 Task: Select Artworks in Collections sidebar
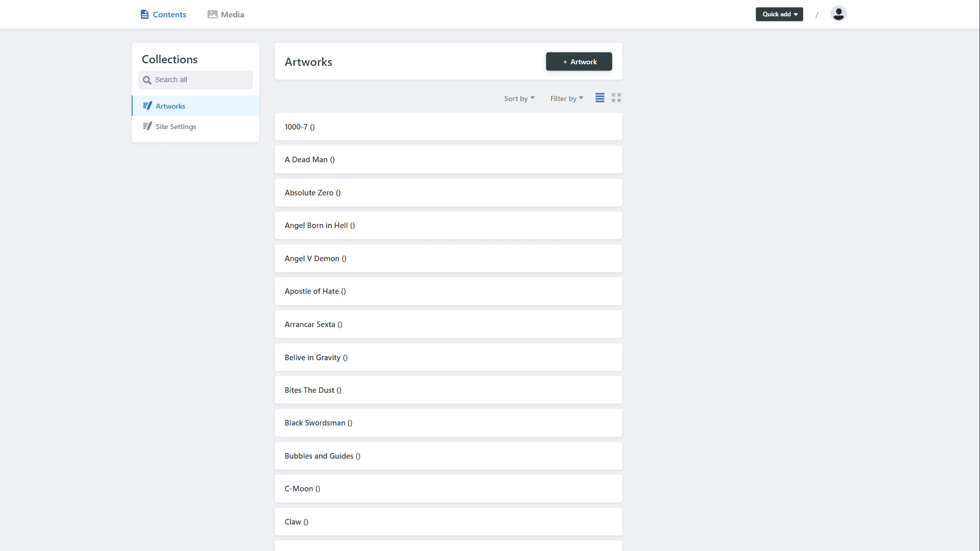coord(196,106)
